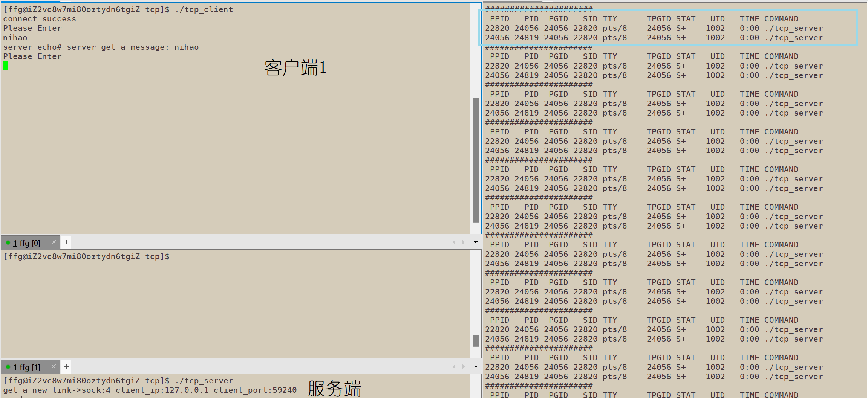The height and width of the screenshot is (398, 868).
Task: Click the green status dot on 'ffg [0]' tab
Action: 8,242
